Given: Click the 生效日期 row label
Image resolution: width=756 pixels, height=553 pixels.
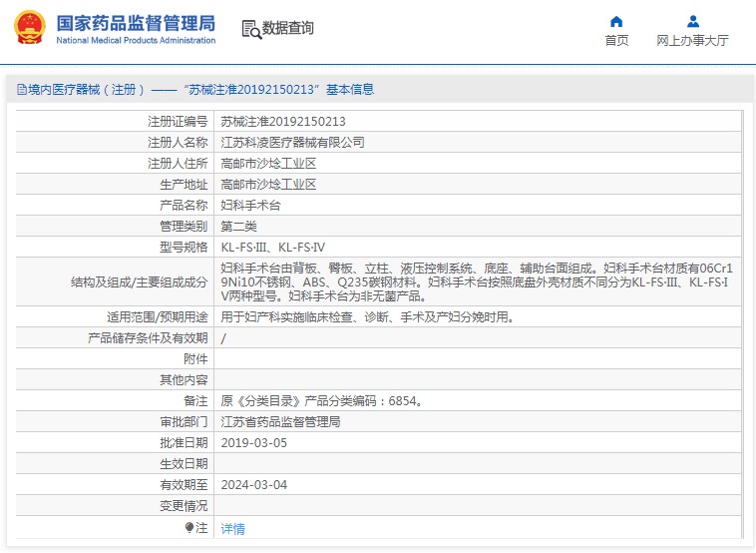Looking at the screenshot, I should tap(184, 464).
